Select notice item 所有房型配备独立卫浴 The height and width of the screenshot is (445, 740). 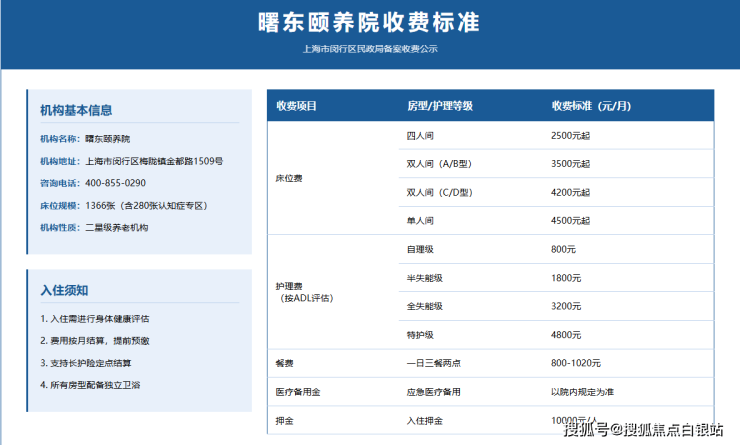[90, 385]
